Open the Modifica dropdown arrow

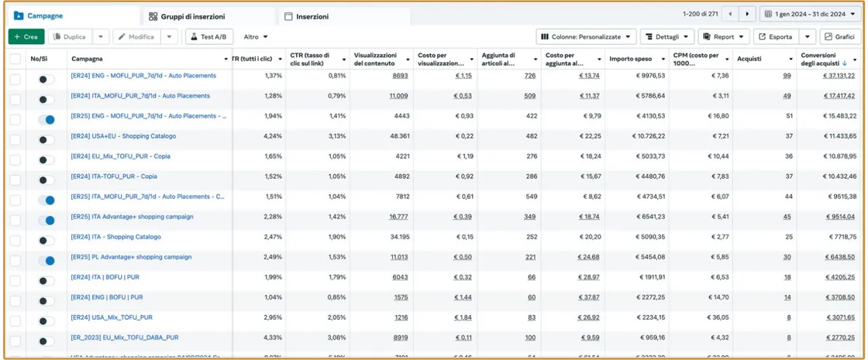click(170, 37)
